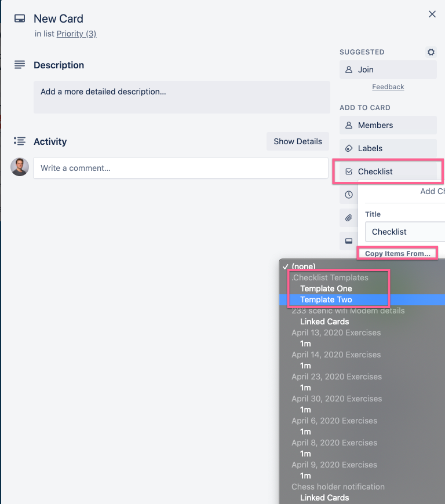
Task: Click the Activity list icon
Action: click(20, 141)
